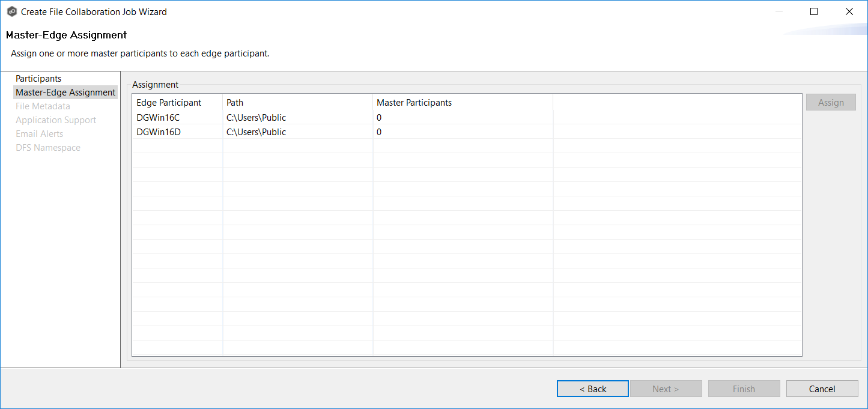Select the DGWin16C edge participant row
The image size is (868, 409).
coord(158,118)
